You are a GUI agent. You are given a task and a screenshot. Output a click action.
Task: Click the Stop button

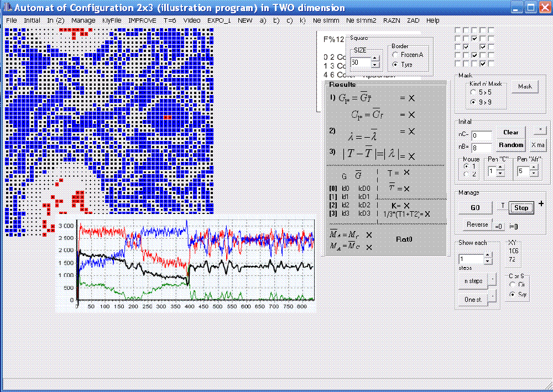521,208
